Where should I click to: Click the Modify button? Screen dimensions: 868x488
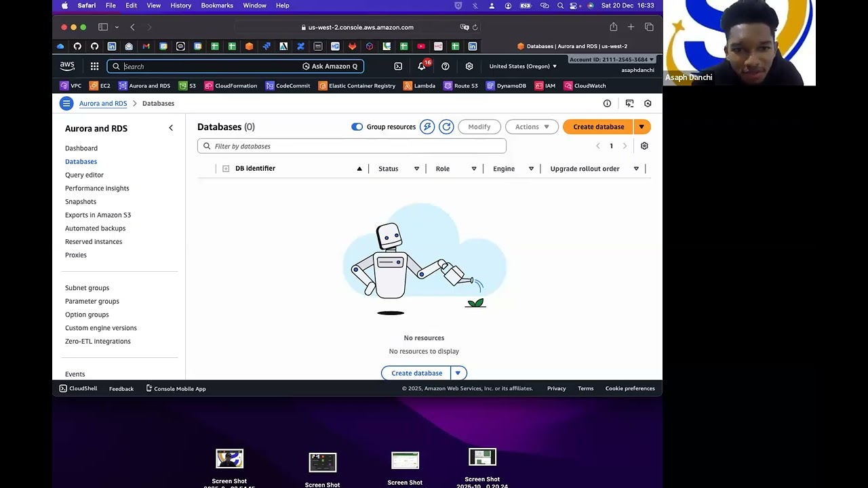click(479, 127)
